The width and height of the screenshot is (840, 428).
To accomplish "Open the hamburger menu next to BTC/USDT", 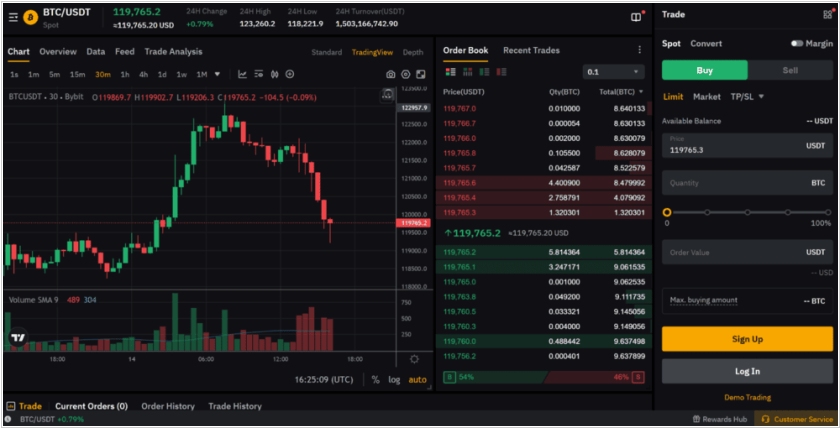I will [x=12, y=17].
